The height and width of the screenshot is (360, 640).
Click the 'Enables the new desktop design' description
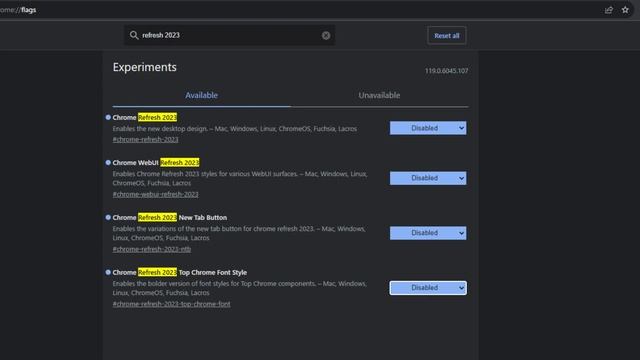click(x=235, y=129)
